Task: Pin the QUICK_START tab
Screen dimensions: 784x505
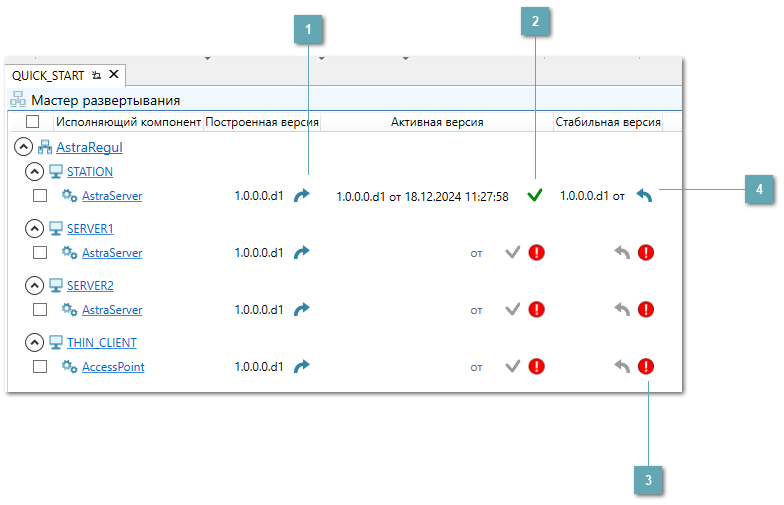Action: point(96,75)
